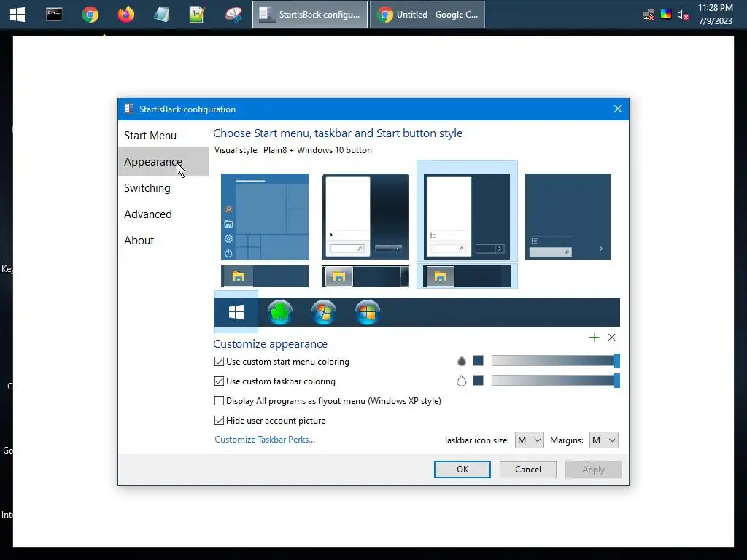Click the filled droplet start menu opacity icon

pyautogui.click(x=461, y=361)
